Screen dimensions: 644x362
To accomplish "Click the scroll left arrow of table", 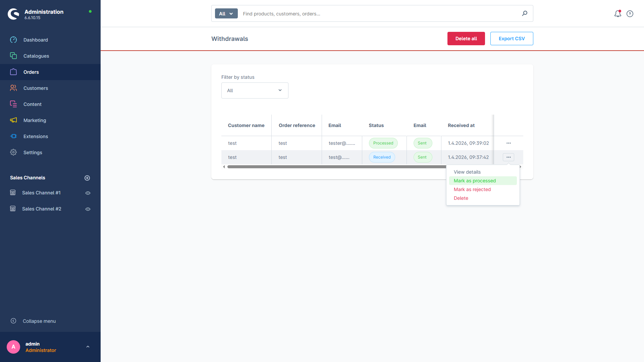I will point(224,167).
